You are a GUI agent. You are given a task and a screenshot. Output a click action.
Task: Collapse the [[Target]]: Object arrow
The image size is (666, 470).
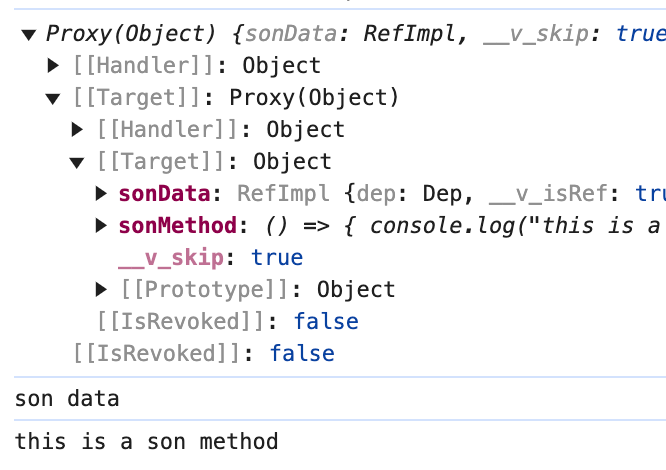pyautogui.click(x=78, y=162)
